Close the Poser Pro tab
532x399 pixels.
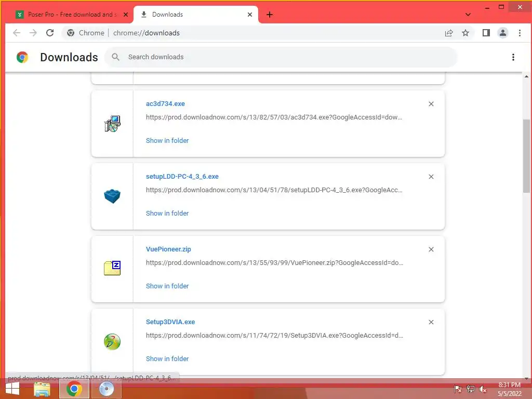(x=126, y=15)
